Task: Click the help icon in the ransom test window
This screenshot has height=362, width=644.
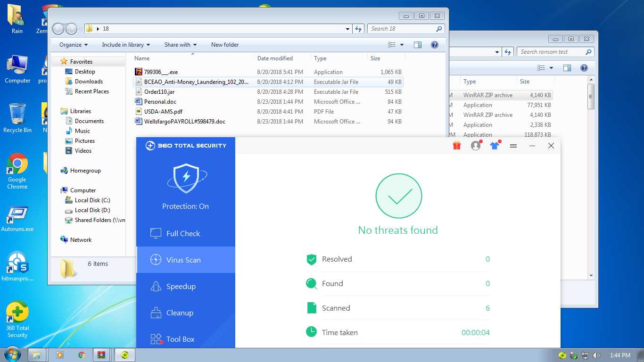Action: (584, 68)
